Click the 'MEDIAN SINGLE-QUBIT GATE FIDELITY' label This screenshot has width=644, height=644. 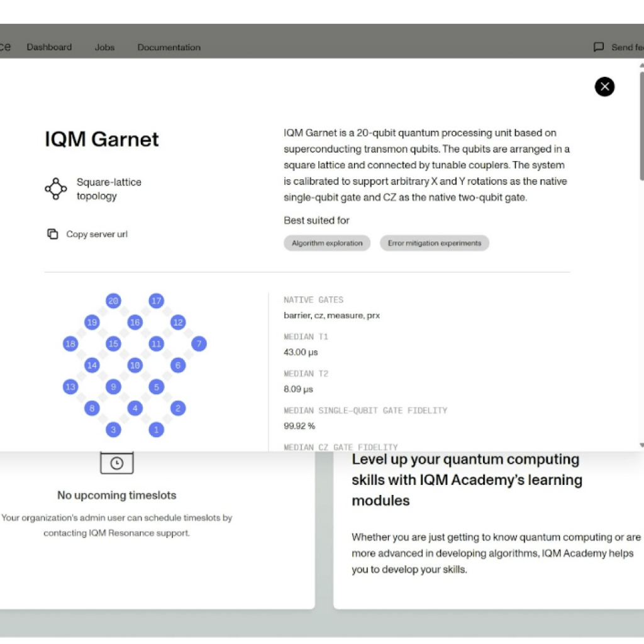click(365, 410)
